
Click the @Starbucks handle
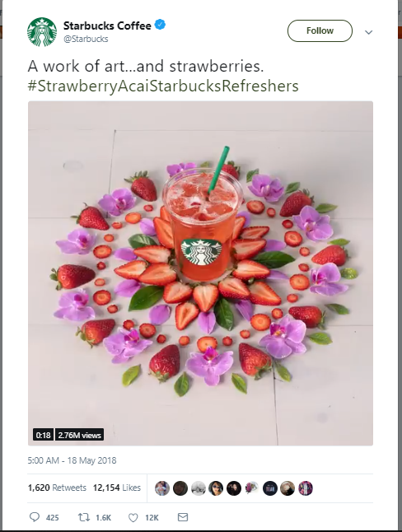coord(86,39)
